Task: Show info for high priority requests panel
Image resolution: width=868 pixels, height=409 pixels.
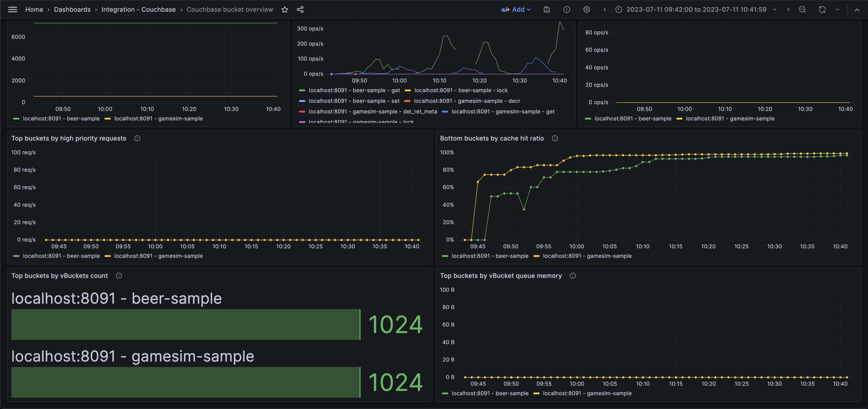Action: click(x=137, y=138)
